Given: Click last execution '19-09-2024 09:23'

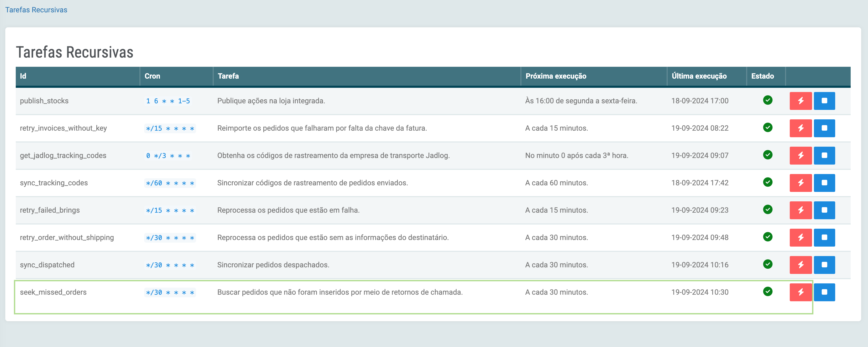Looking at the screenshot, I should 700,210.
